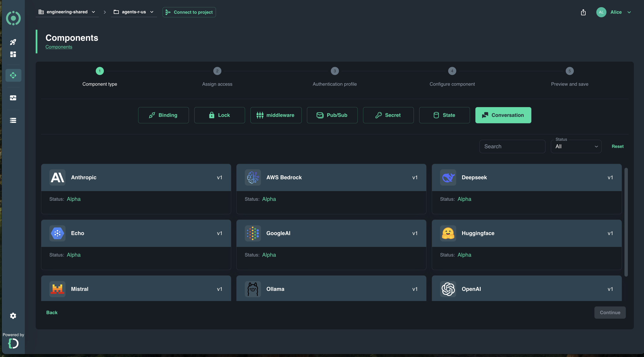Open the stacked list icon in sidebar
The height and width of the screenshot is (357, 644).
click(x=13, y=120)
